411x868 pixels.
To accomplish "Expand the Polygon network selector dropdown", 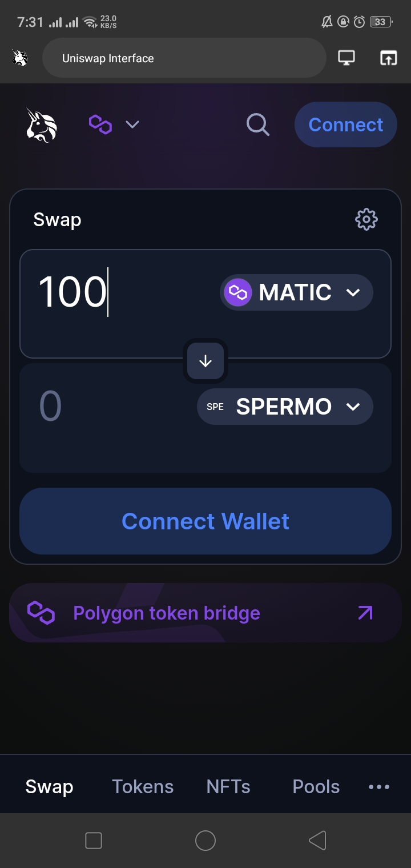I will click(x=114, y=124).
